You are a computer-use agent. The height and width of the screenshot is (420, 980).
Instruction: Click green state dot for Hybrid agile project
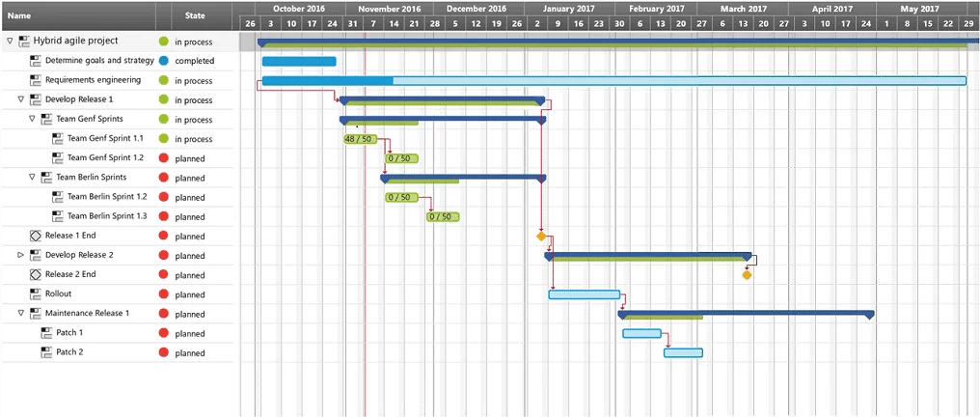pyautogui.click(x=164, y=42)
